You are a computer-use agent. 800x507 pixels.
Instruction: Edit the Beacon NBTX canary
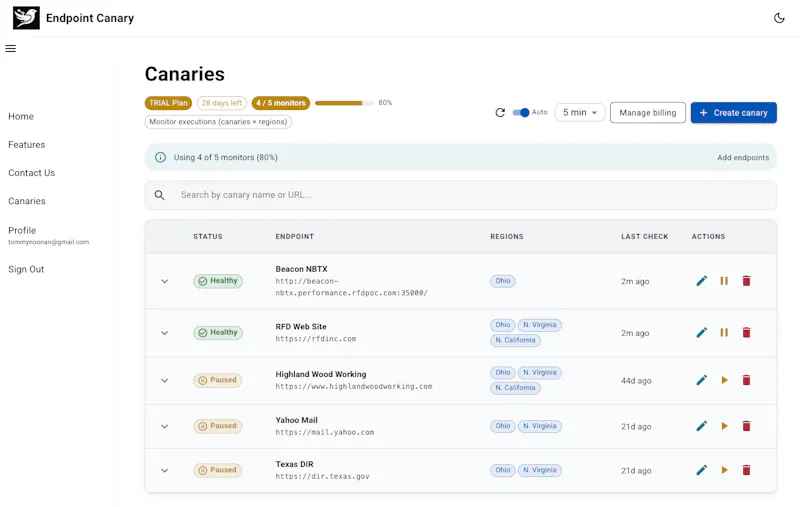[702, 281]
